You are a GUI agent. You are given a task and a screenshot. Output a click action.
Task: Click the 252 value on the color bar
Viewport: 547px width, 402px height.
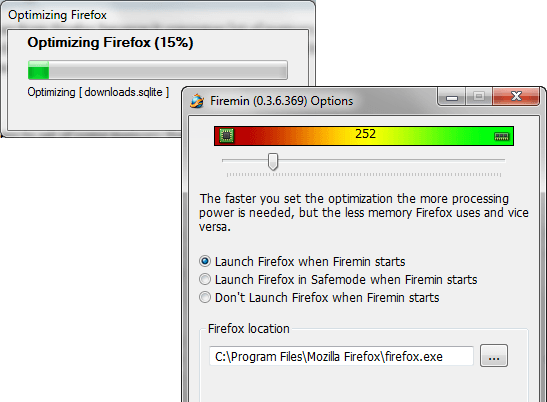[x=365, y=134]
